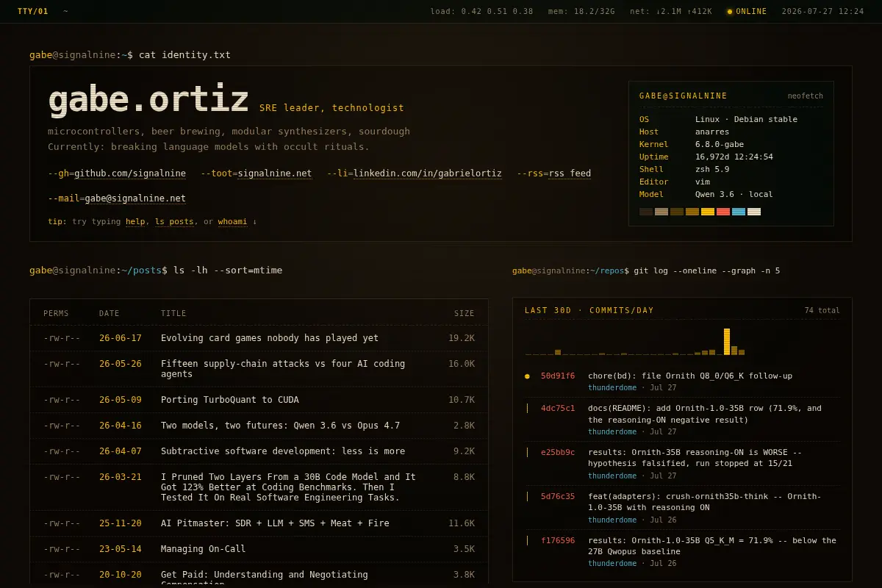Click the 'ls -lh --sort=mtime' prompt command

pos(228,270)
